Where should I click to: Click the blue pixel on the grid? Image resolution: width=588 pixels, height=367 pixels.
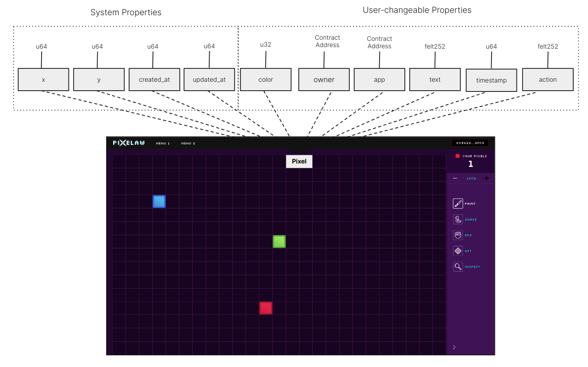pos(159,202)
